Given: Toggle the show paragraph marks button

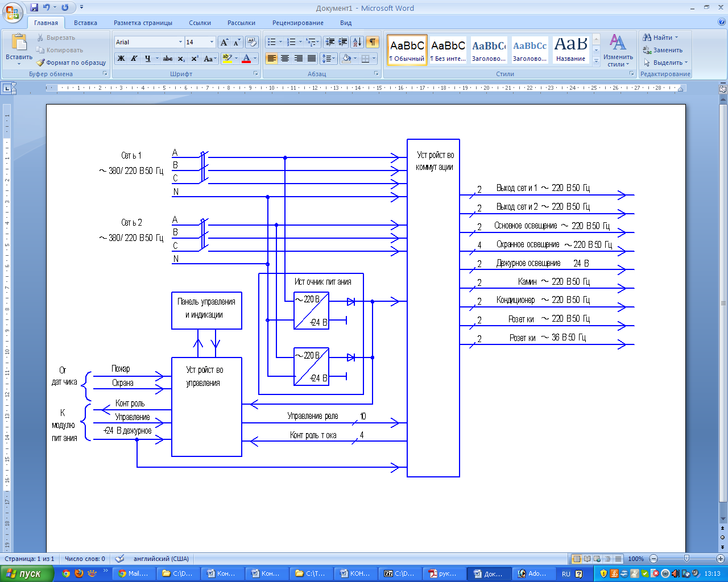Looking at the screenshot, I should coord(372,42).
